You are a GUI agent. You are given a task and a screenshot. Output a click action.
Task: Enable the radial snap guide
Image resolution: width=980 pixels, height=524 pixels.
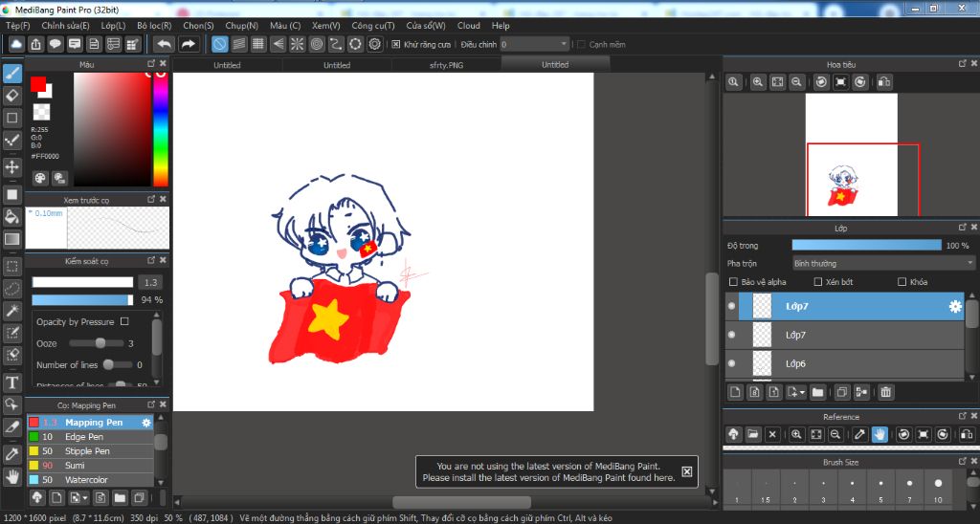(x=297, y=44)
